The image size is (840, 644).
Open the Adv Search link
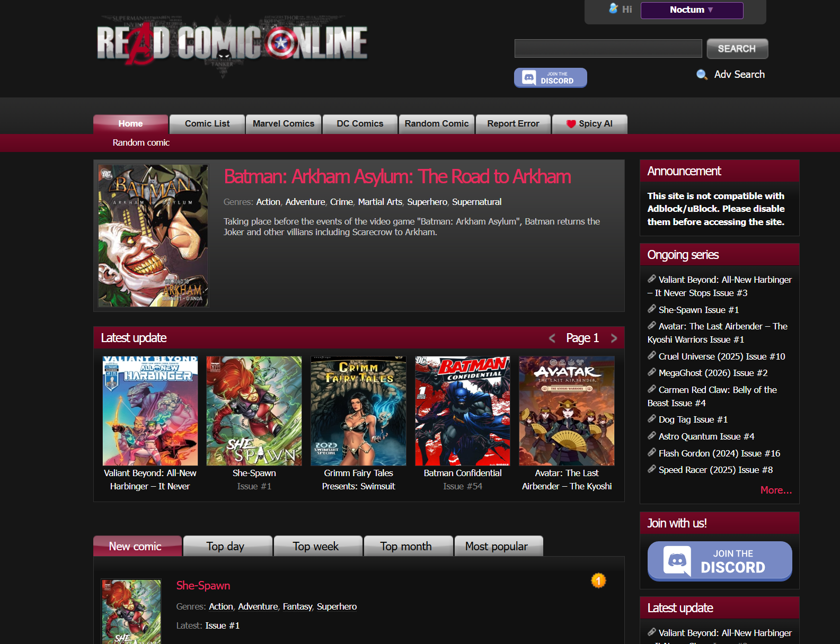pyautogui.click(x=739, y=75)
